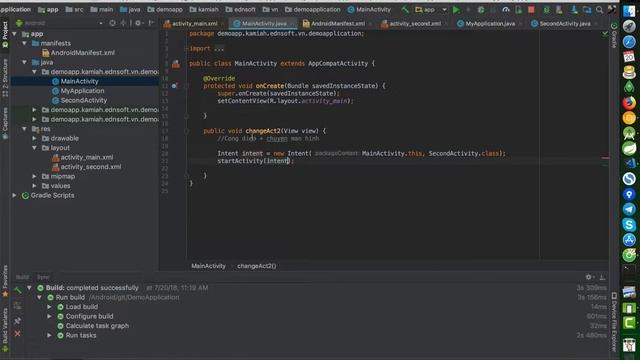Click the changeAct2() breadcrumb in the editor
This screenshot has width=640, height=360.
coord(257,266)
